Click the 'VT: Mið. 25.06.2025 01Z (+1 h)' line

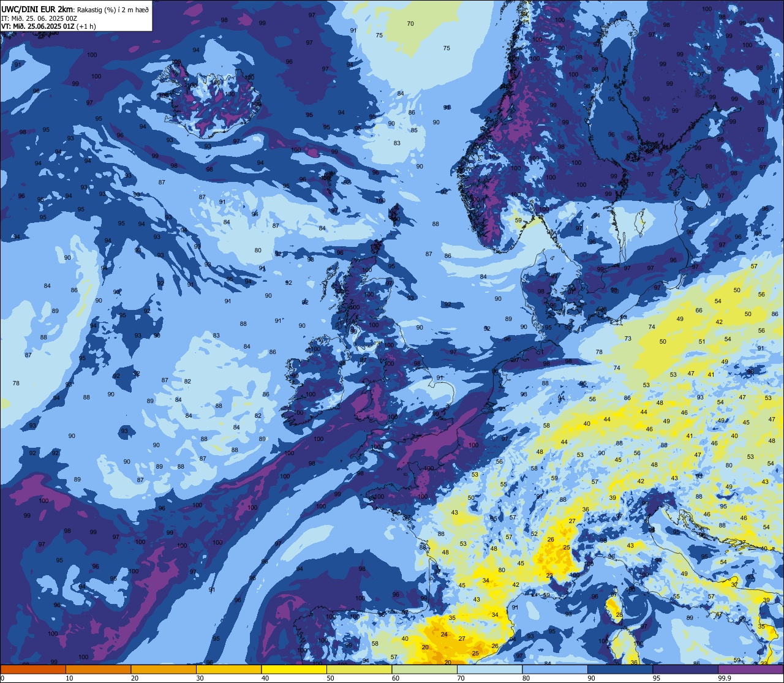48,26
